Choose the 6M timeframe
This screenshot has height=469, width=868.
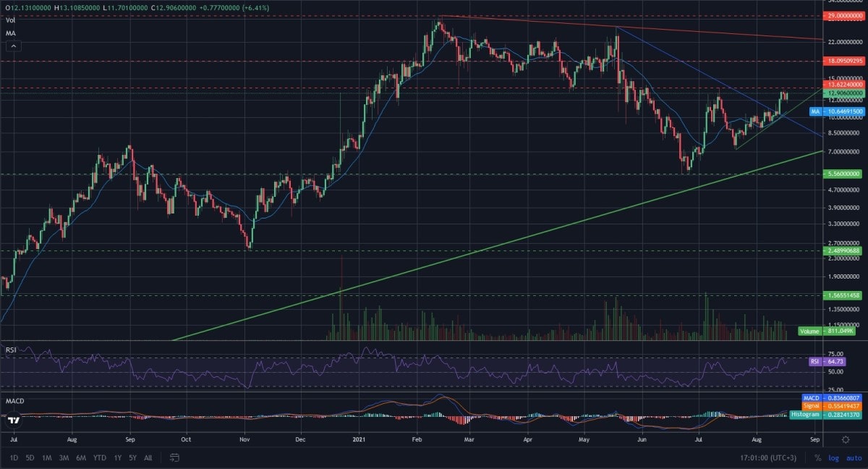[80, 458]
